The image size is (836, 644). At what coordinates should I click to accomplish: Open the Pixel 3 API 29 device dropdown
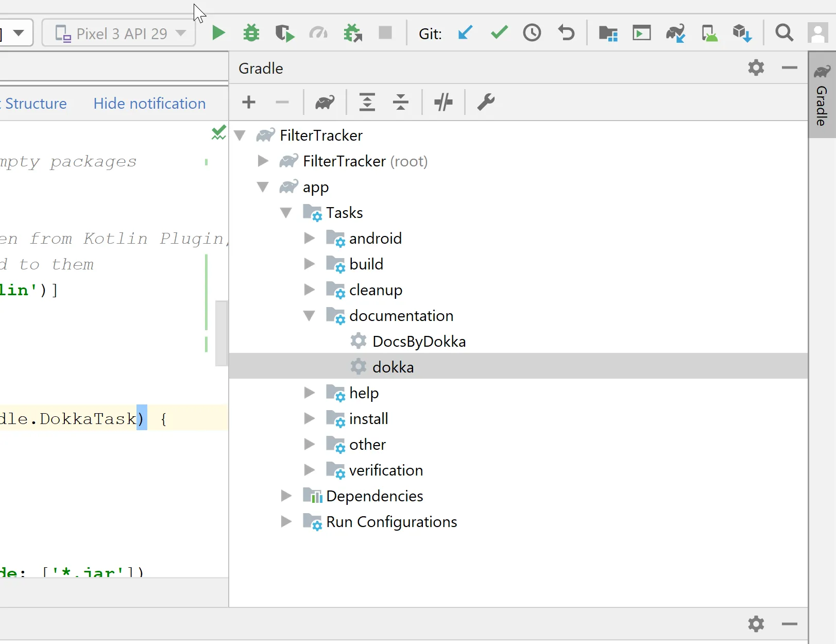coord(118,33)
